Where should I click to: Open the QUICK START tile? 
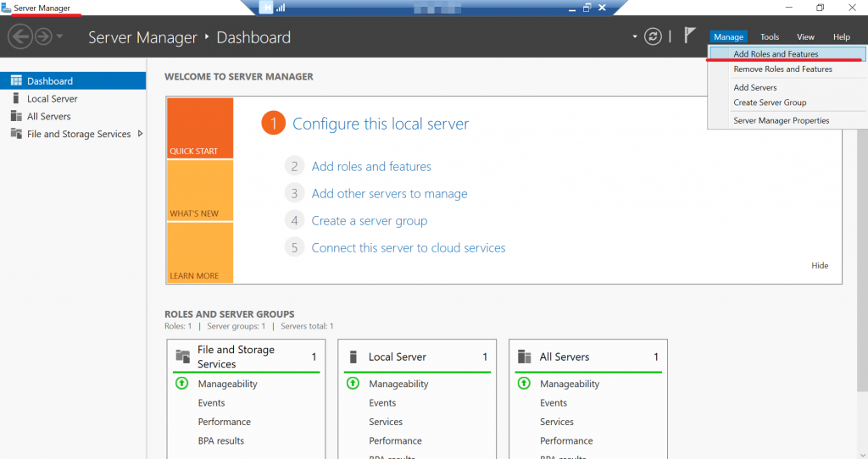pyautogui.click(x=200, y=128)
